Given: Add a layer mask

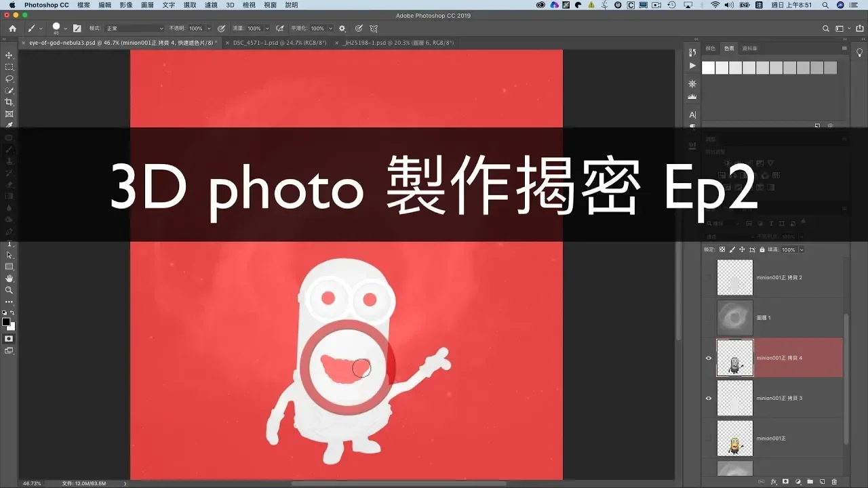Looking at the screenshot, I should [x=785, y=481].
